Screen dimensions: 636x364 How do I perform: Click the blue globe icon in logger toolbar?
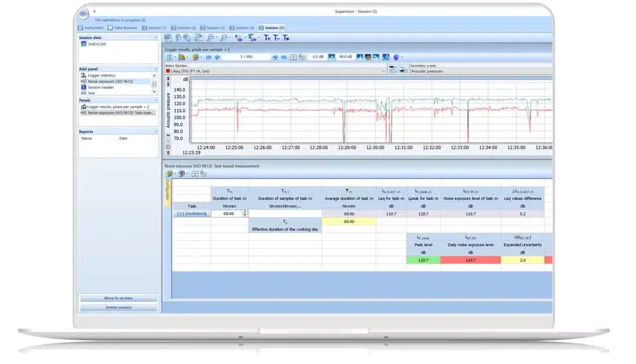point(396,57)
